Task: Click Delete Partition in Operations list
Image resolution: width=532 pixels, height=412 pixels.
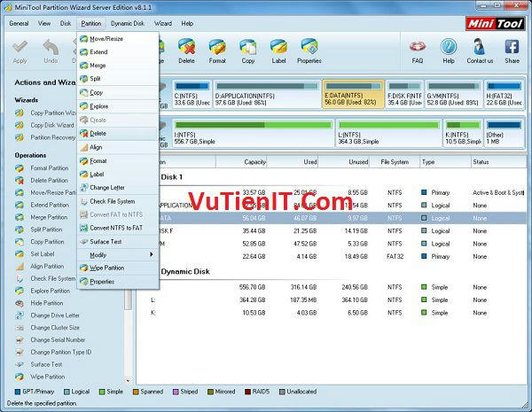Action: [49, 181]
